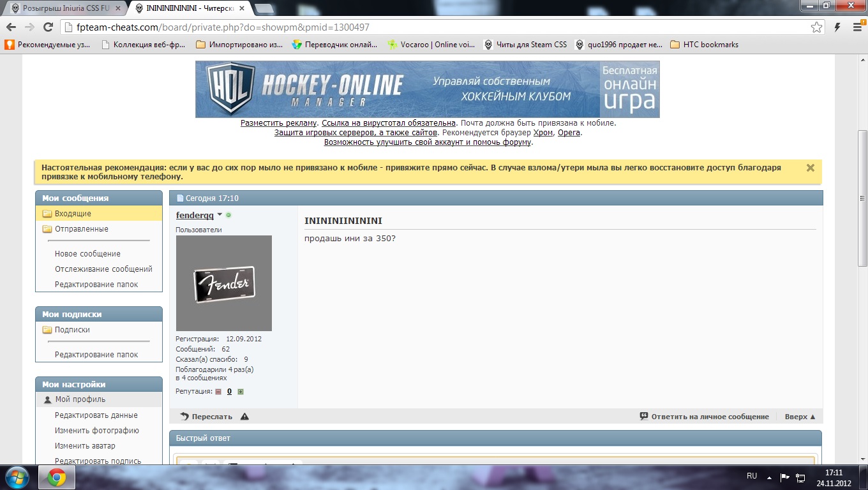868x490 pixels.
Task: Open the quo1996 продает bookmark
Action: 618,45
